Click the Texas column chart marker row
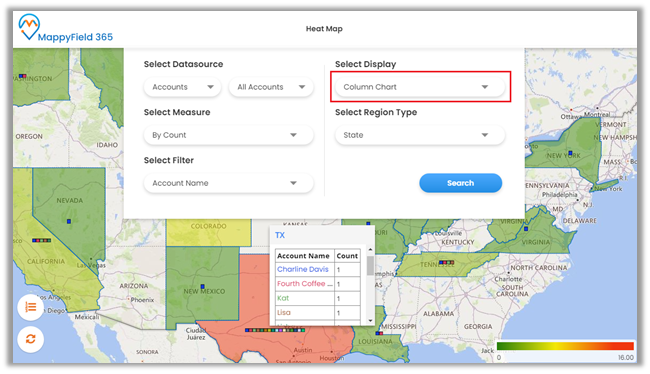 [275, 330]
